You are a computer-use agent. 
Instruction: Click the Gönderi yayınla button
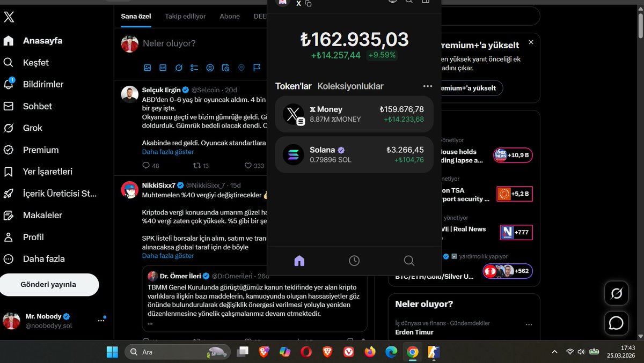(x=49, y=285)
